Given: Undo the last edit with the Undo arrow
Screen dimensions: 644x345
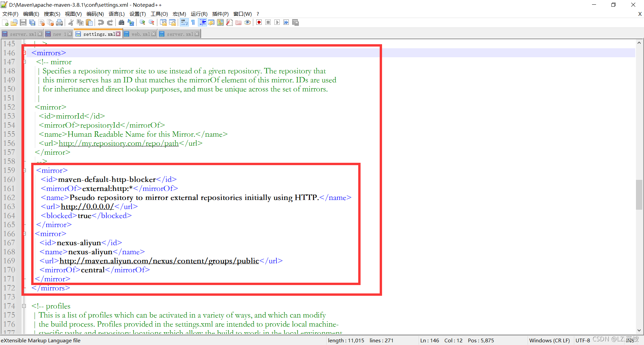Looking at the screenshot, I should tap(101, 22).
